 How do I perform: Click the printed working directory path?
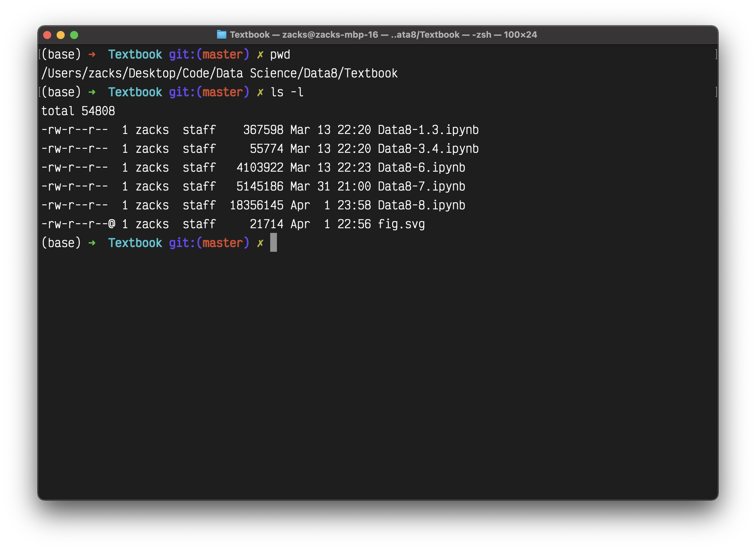pos(219,73)
